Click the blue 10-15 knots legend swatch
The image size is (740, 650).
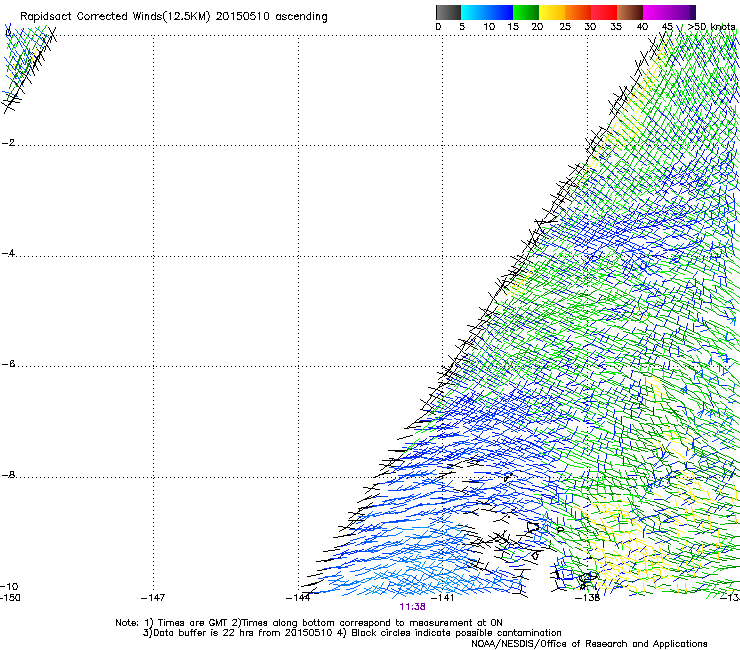tap(500, 12)
